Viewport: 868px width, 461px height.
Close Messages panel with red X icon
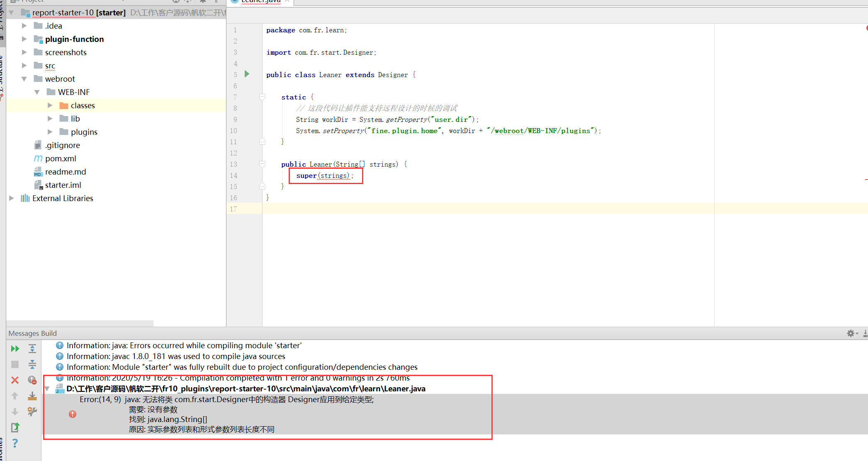[x=15, y=380]
